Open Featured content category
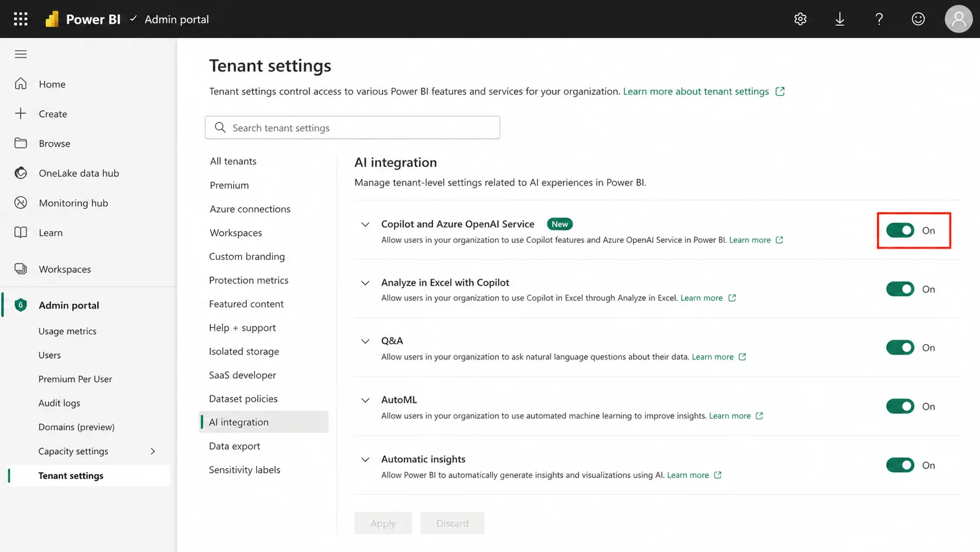980x552 pixels. click(246, 304)
